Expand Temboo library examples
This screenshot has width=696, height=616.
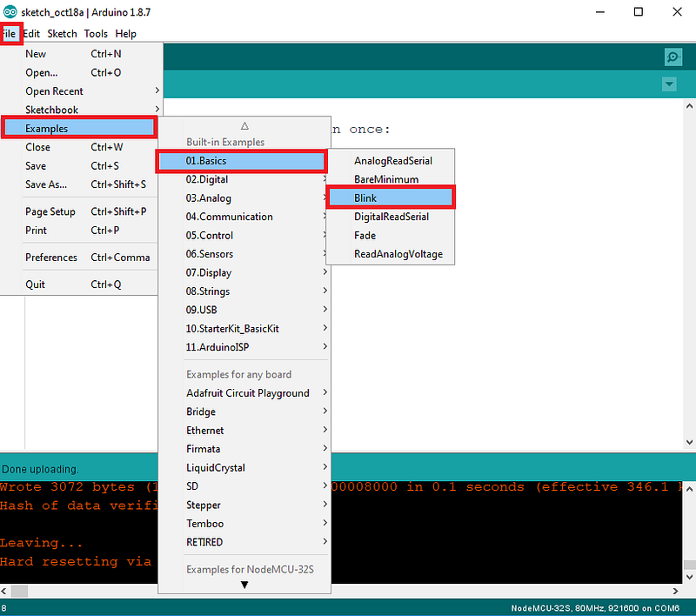click(244, 523)
